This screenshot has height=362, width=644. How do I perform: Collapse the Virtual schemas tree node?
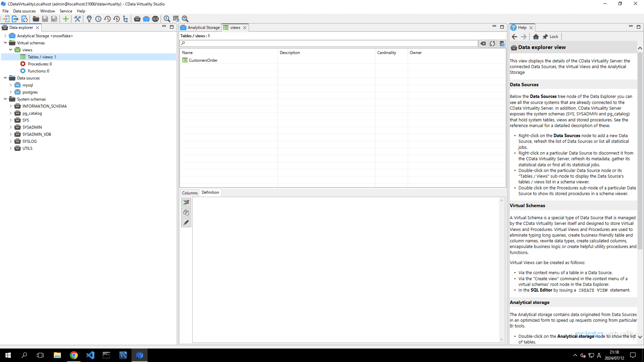tap(5, 43)
